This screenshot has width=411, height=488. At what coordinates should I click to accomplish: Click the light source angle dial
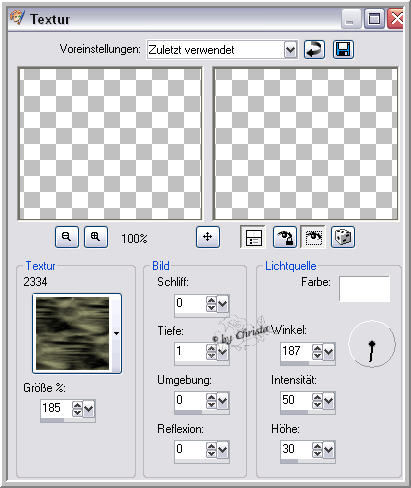(x=372, y=344)
